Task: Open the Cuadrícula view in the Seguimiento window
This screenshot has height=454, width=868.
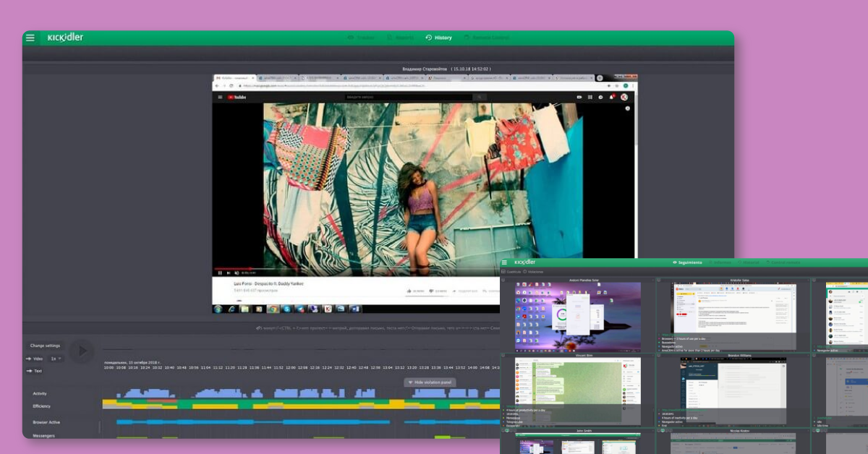Action: [x=513, y=272]
